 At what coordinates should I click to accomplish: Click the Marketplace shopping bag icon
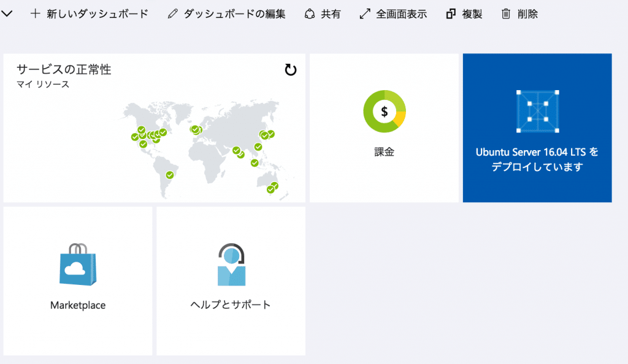(78, 264)
